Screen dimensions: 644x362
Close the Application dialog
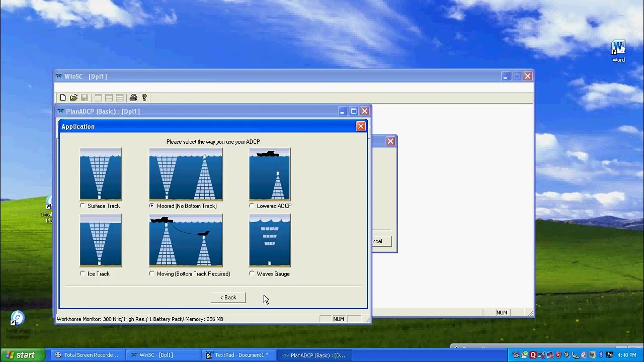pos(361,126)
